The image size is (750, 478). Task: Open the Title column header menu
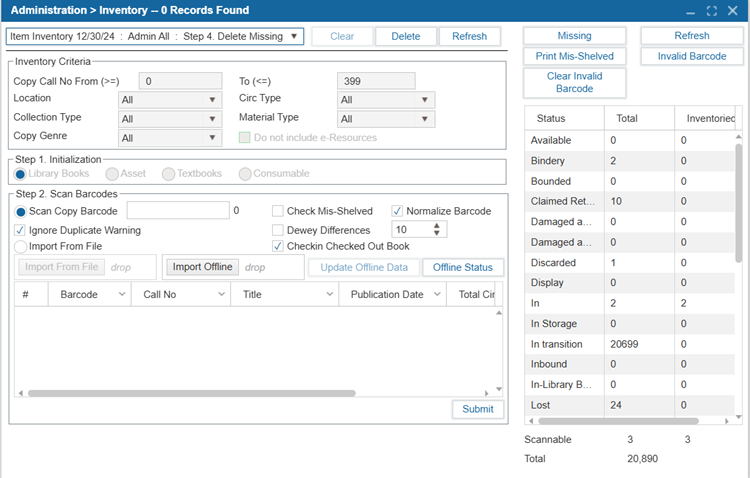pos(330,294)
